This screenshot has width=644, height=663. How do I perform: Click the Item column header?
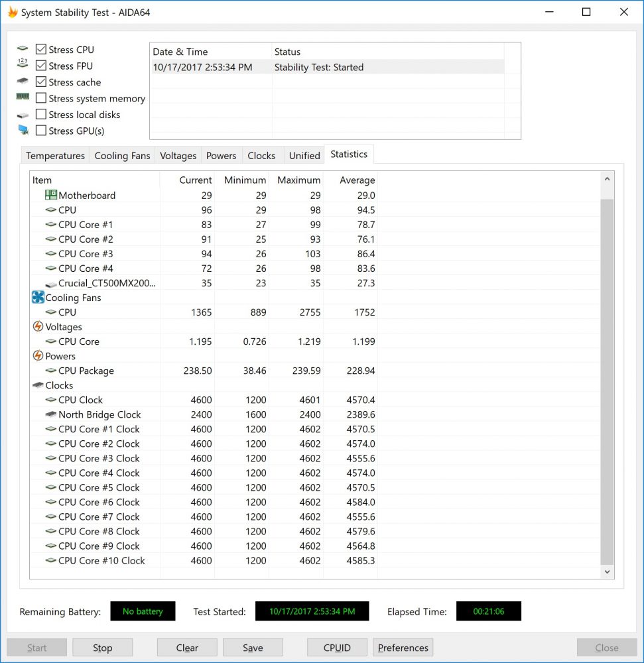tap(95, 180)
